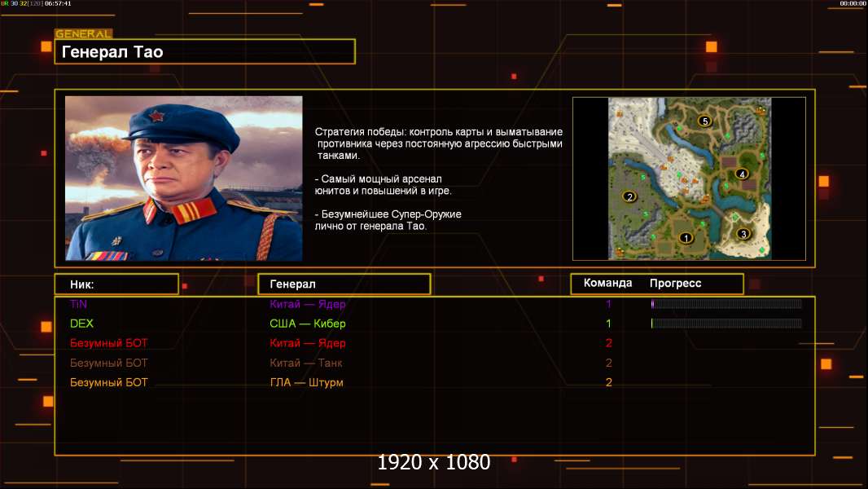Click General Tao's portrait image
The width and height of the screenshot is (868, 489).
click(184, 178)
